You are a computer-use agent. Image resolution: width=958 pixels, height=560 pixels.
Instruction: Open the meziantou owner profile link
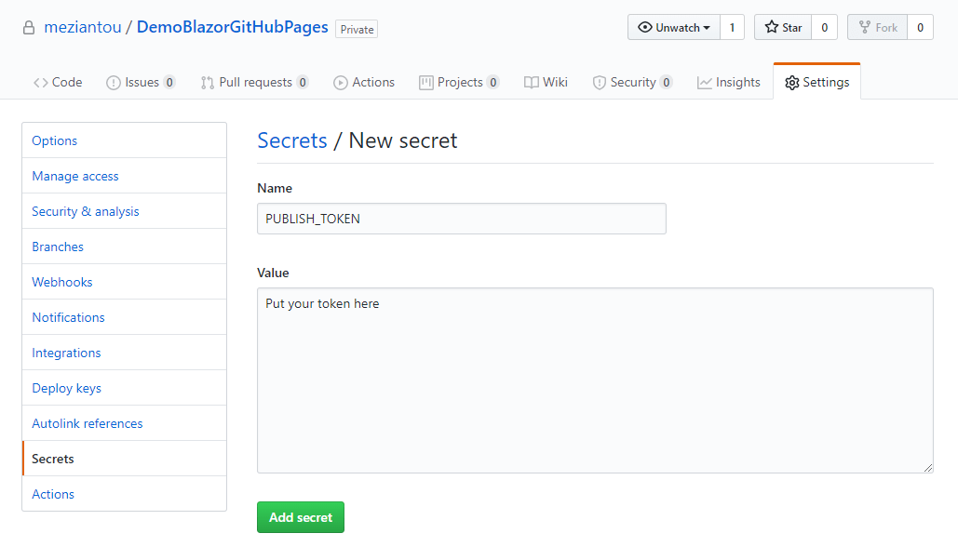click(x=83, y=27)
